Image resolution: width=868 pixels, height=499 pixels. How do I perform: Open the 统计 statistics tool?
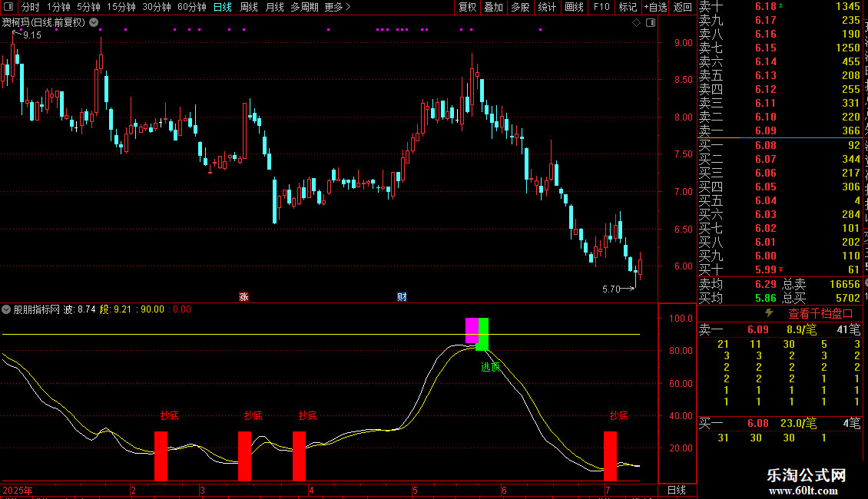[547, 7]
